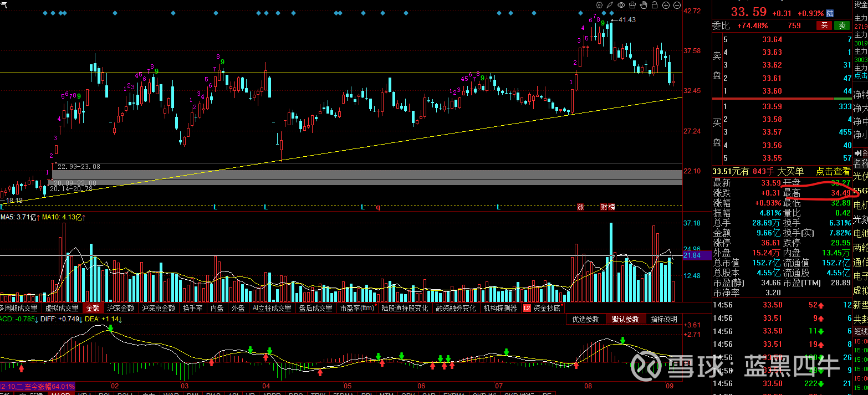Select the MACD indicator tab at bottom
Screen dimensions: 868x395
point(60,394)
